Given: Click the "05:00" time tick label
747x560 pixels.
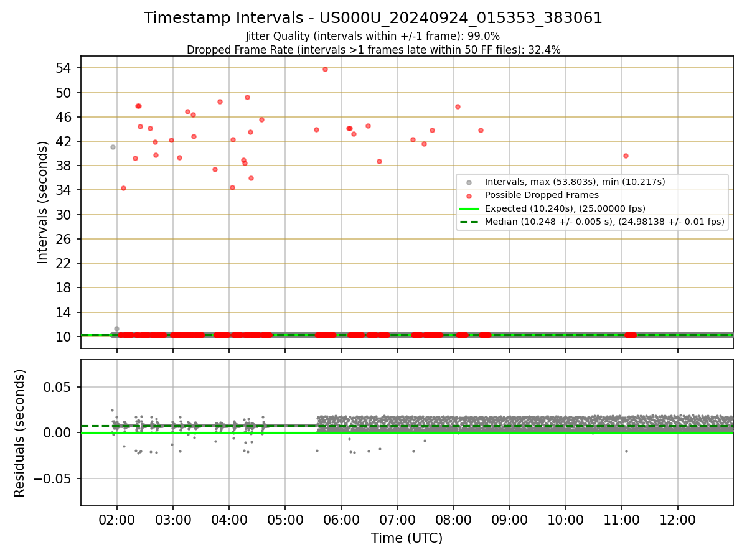Looking at the screenshot, I should 285,520.
